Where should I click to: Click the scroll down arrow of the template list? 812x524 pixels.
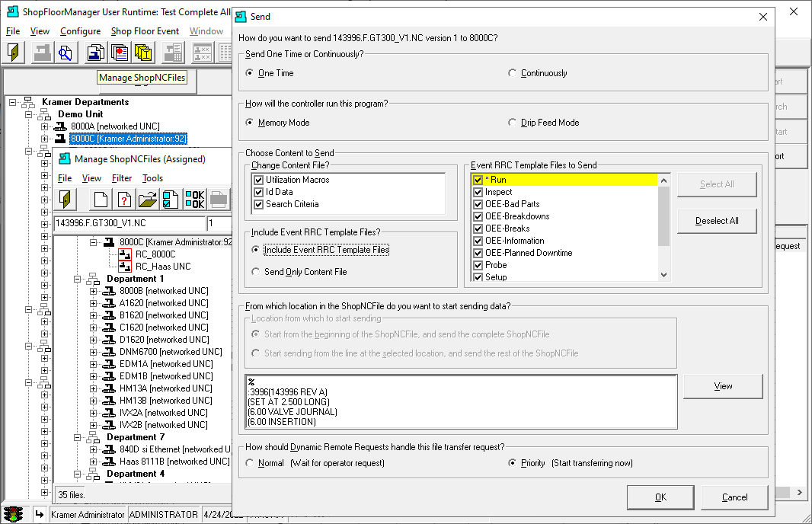point(664,275)
